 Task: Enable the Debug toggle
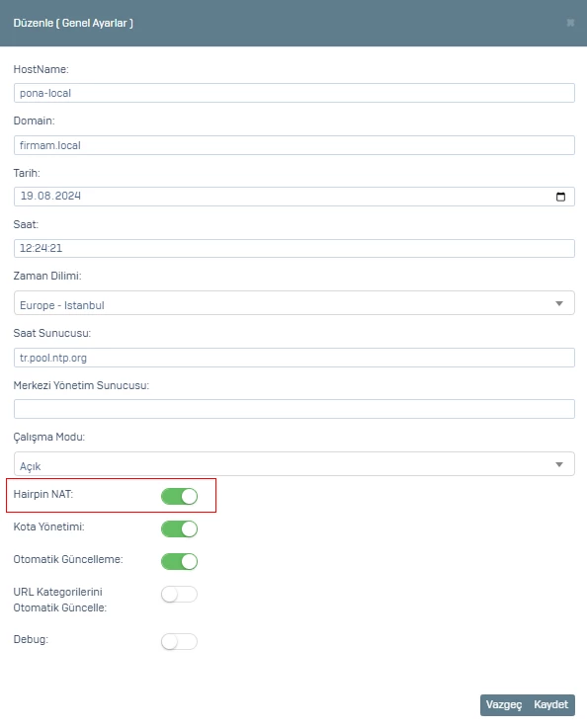click(x=179, y=642)
